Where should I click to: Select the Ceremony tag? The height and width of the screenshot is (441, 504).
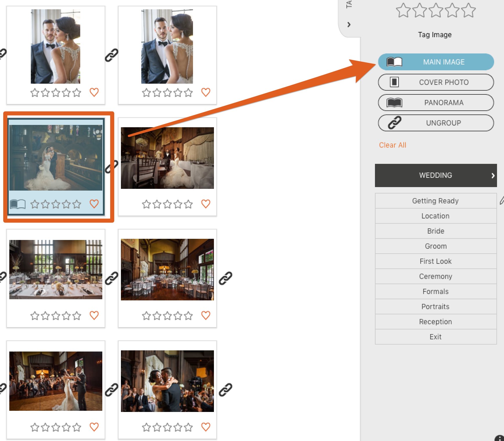[436, 276]
